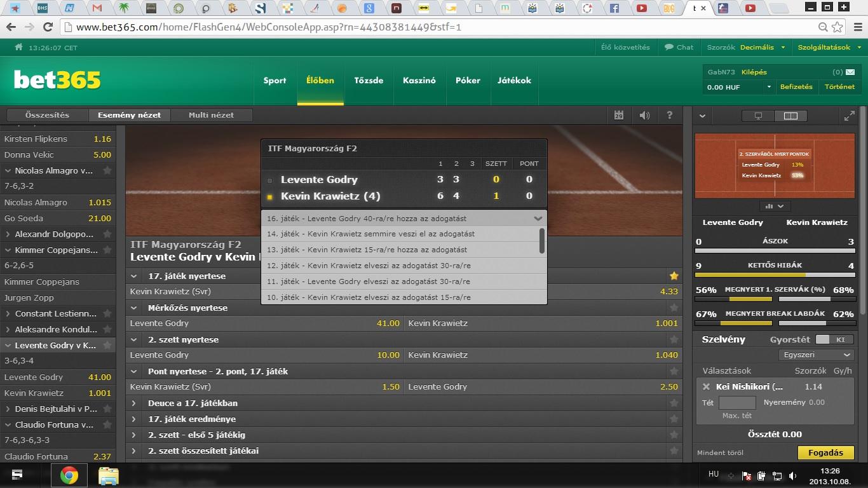This screenshot has height=488, width=868.
Task: Toggle the Gyorstét KI switch
Action: [834, 339]
